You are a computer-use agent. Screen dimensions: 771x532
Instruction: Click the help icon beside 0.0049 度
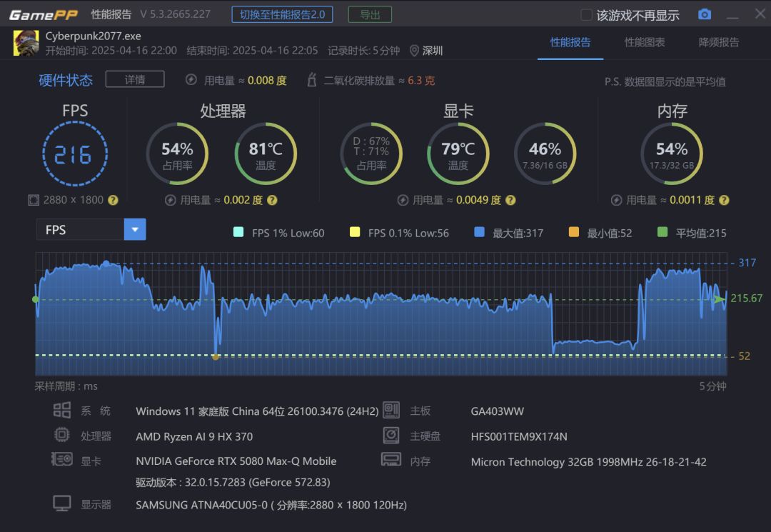pos(510,200)
